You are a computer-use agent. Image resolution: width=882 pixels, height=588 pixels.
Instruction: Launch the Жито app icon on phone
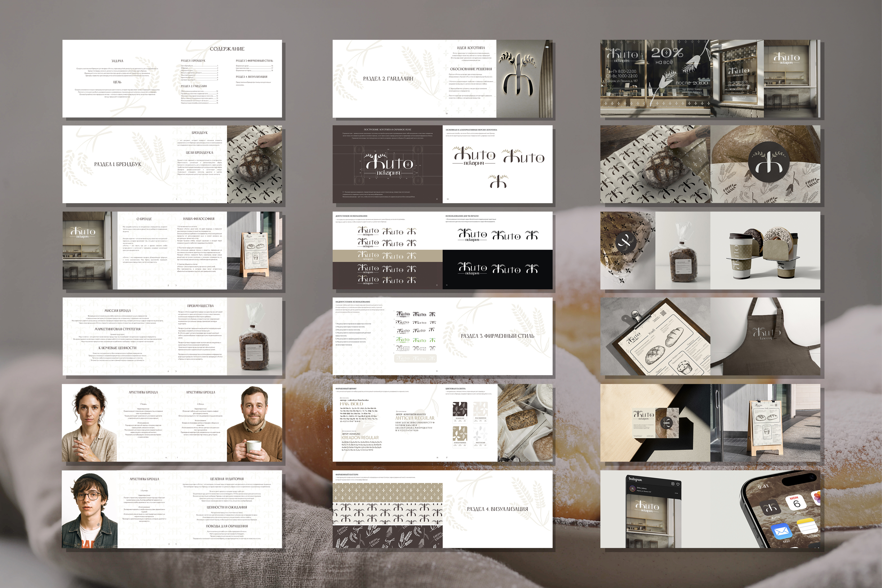pos(770,507)
